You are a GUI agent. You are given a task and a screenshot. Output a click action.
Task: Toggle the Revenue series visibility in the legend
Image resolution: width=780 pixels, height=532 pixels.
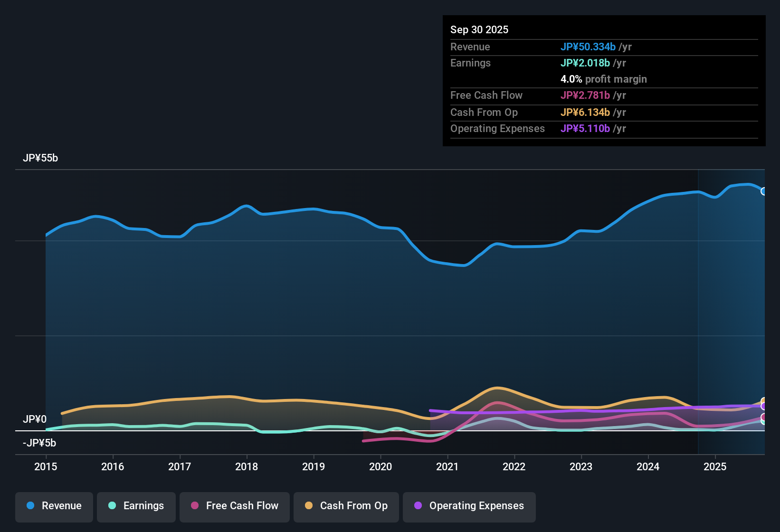[x=54, y=506]
